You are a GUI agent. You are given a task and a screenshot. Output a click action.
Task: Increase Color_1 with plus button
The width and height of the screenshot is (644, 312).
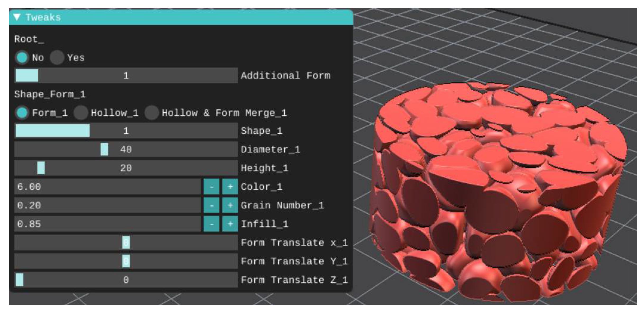pos(230,187)
